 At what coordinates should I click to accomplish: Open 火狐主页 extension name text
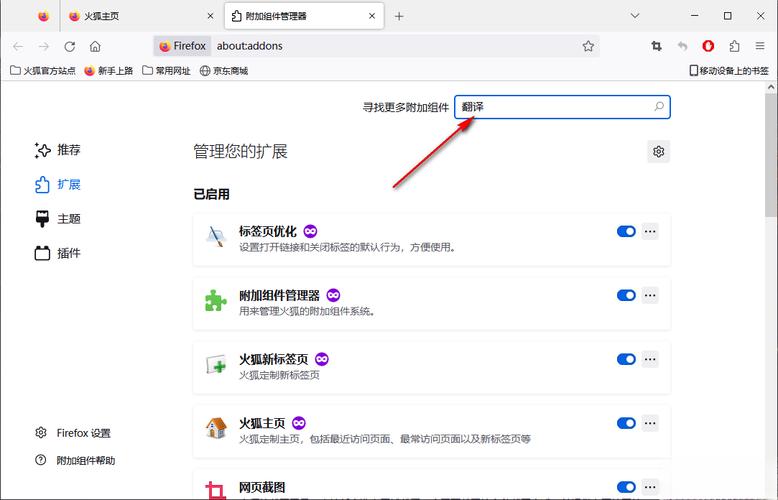click(x=262, y=423)
